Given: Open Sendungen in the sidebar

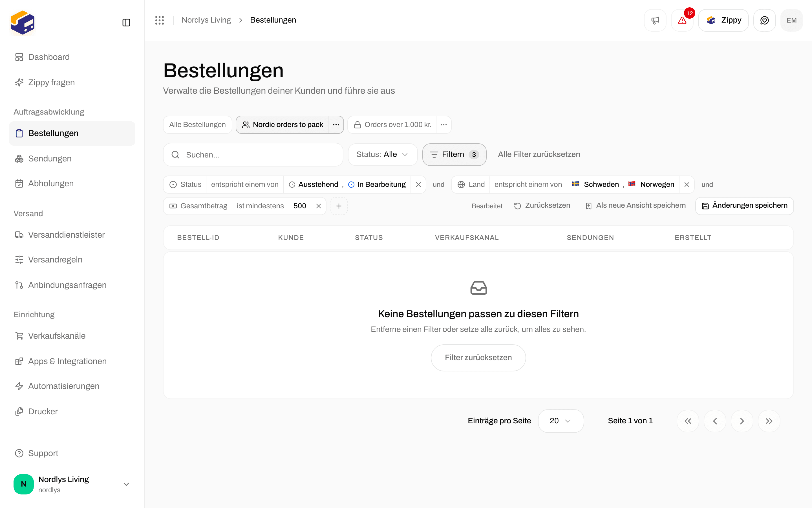Looking at the screenshot, I should tap(72, 159).
